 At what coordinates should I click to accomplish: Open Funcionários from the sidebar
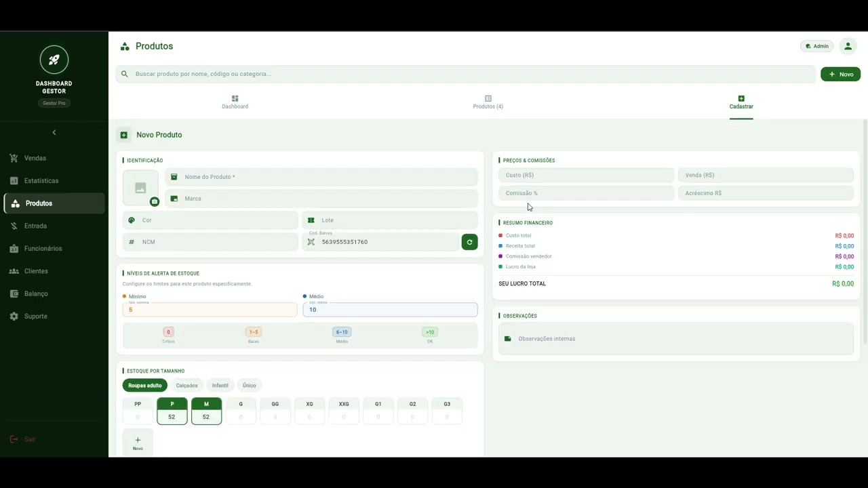[x=54, y=249]
